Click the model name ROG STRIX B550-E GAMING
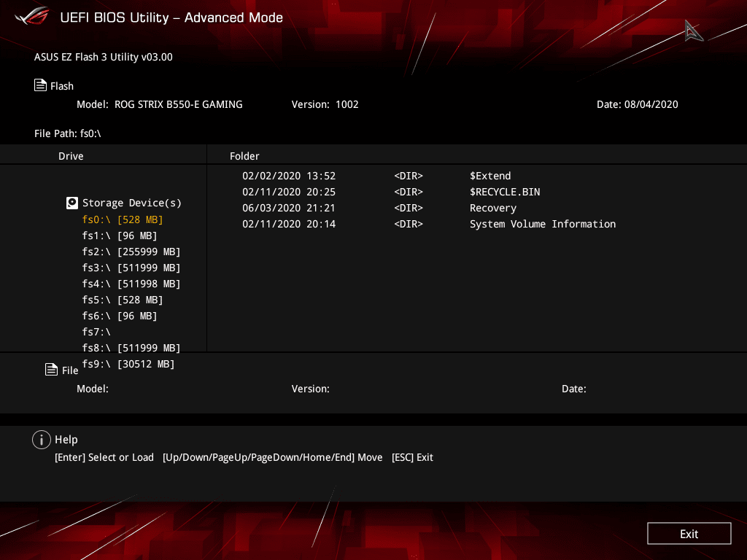The width and height of the screenshot is (747, 560). click(179, 104)
